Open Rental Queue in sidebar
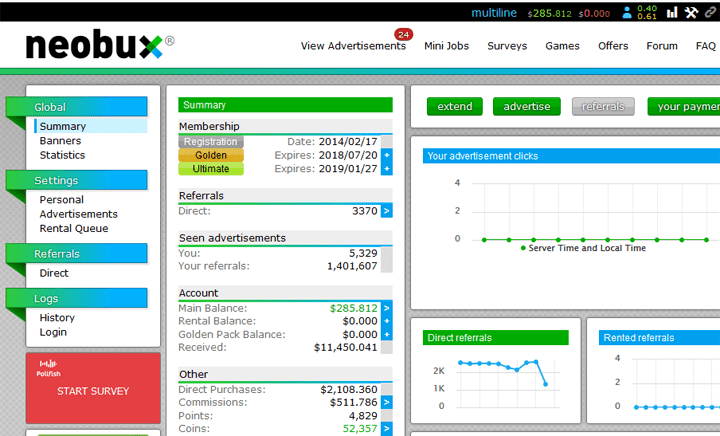 tap(74, 229)
